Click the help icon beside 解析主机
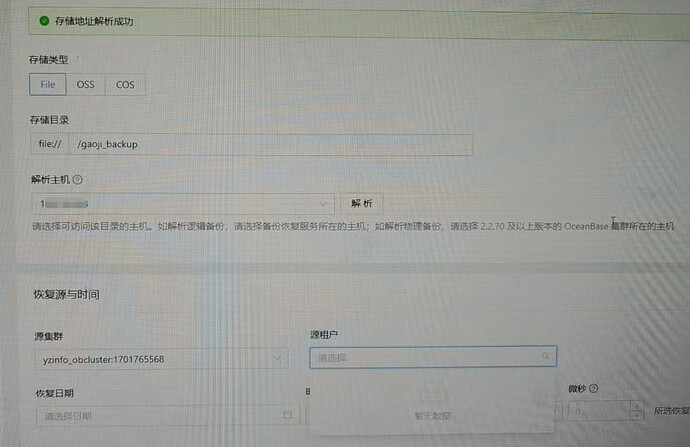The height and width of the screenshot is (447, 690). [78, 180]
